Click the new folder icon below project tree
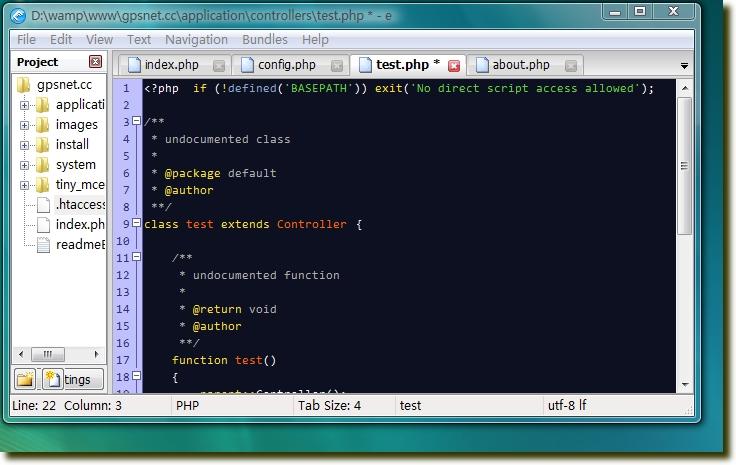This screenshot has width=736, height=465. point(26,379)
